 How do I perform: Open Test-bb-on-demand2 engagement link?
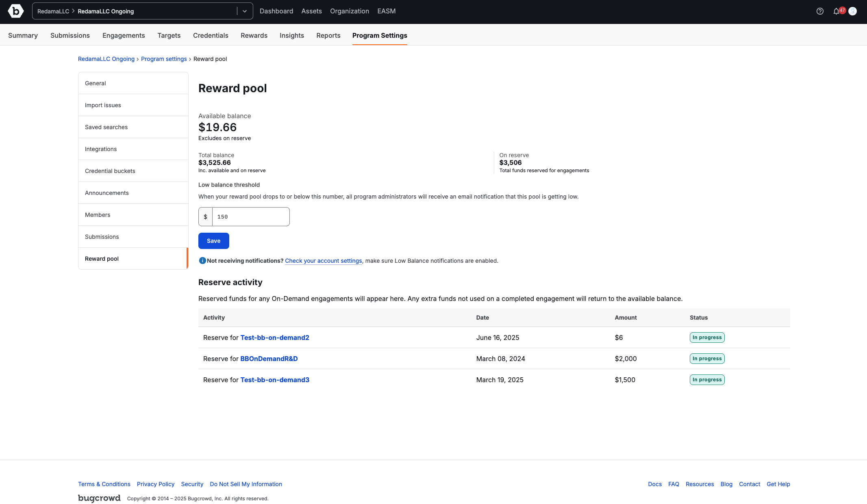point(275,337)
